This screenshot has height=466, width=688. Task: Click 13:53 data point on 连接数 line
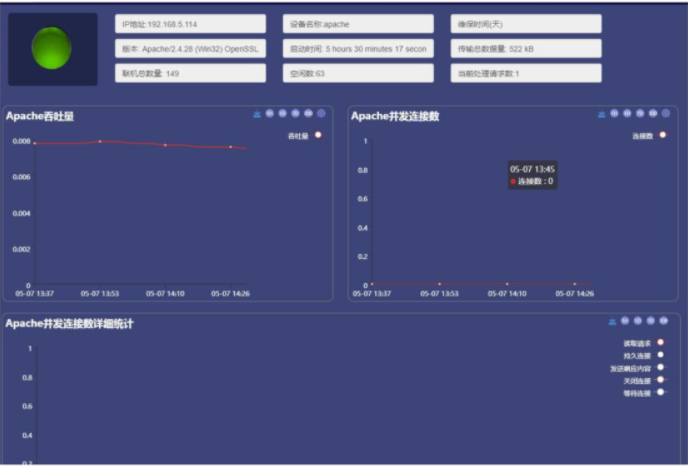440,284
